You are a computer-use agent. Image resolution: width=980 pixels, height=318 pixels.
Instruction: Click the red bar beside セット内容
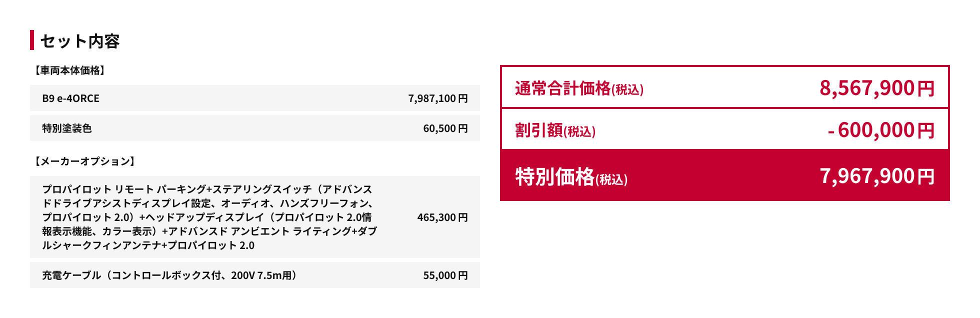[x=32, y=40]
